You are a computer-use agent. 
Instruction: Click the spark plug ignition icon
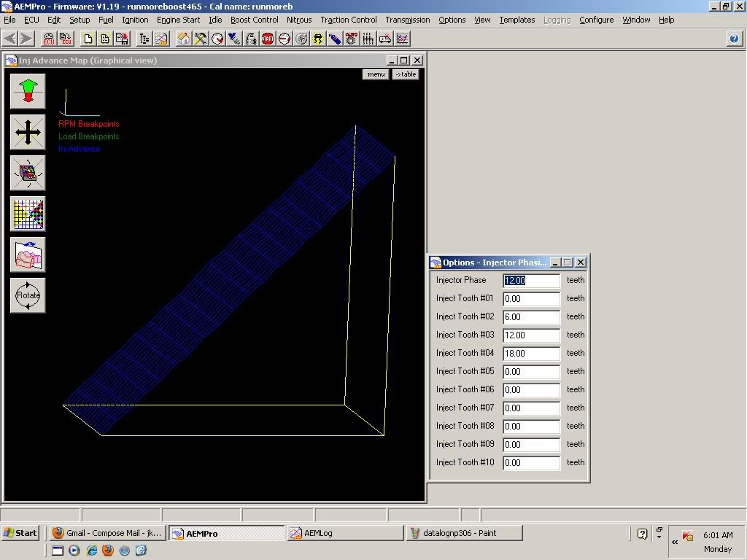pos(234,39)
